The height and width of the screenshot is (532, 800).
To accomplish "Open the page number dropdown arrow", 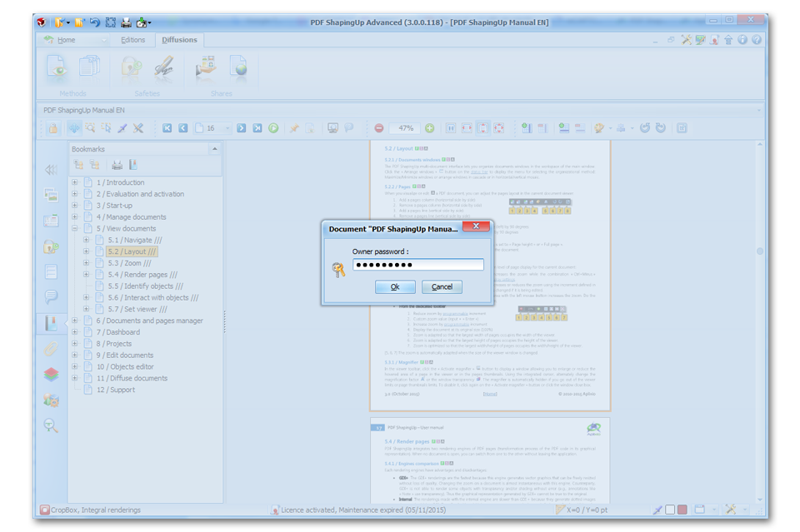I will [x=227, y=128].
